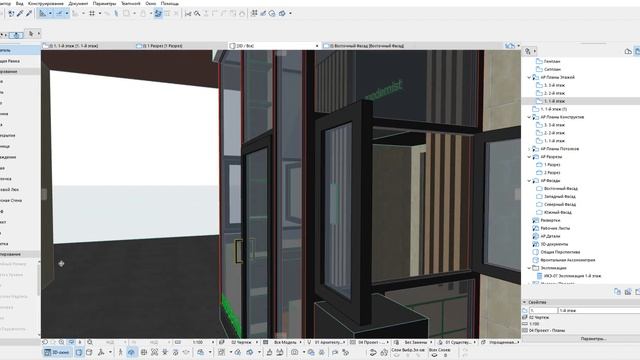This screenshot has height=360, width=640.
Task: Open Северный Фасад in the navigator tree
Action: tap(560, 204)
